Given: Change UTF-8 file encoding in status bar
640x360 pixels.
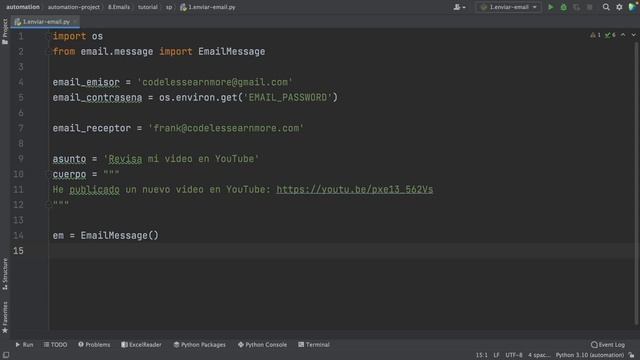Looking at the screenshot, I should tap(514, 355).
